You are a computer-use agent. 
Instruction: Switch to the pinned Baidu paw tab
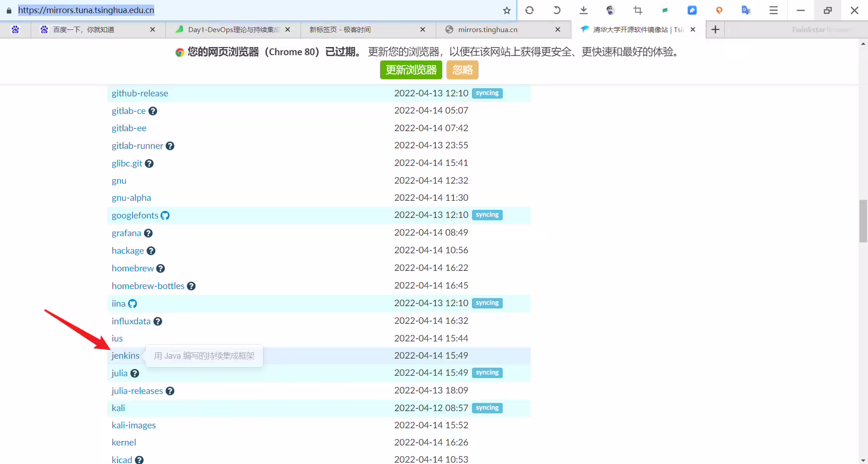[x=15, y=29]
